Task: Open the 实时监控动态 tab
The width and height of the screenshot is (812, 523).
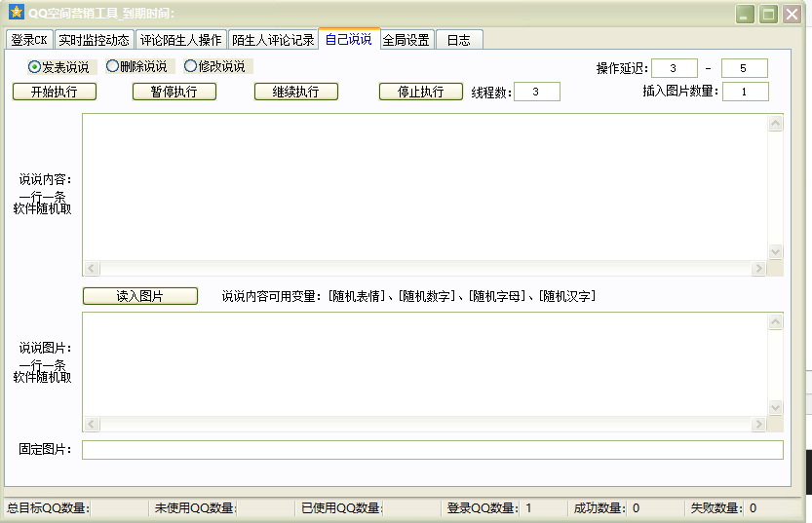Action: click(x=94, y=40)
